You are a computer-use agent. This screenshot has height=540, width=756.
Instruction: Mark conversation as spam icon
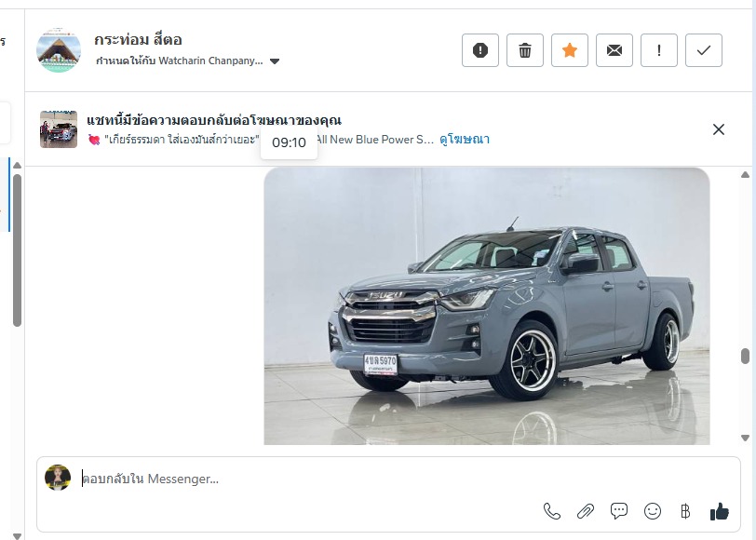480,50
